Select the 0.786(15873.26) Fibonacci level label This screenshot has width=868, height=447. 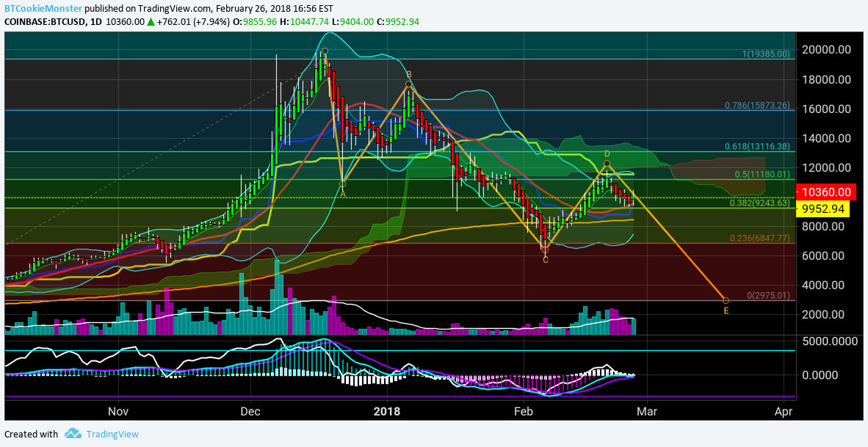[x=757, y=105]
